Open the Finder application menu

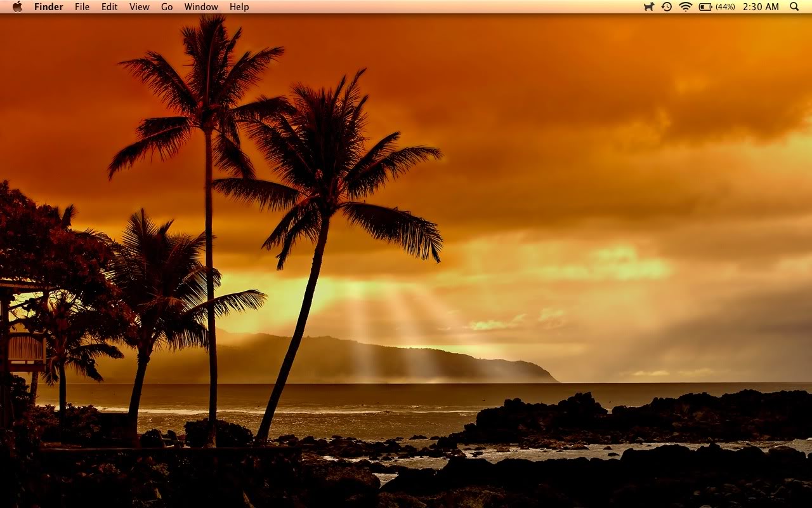(x=48, y=7)
